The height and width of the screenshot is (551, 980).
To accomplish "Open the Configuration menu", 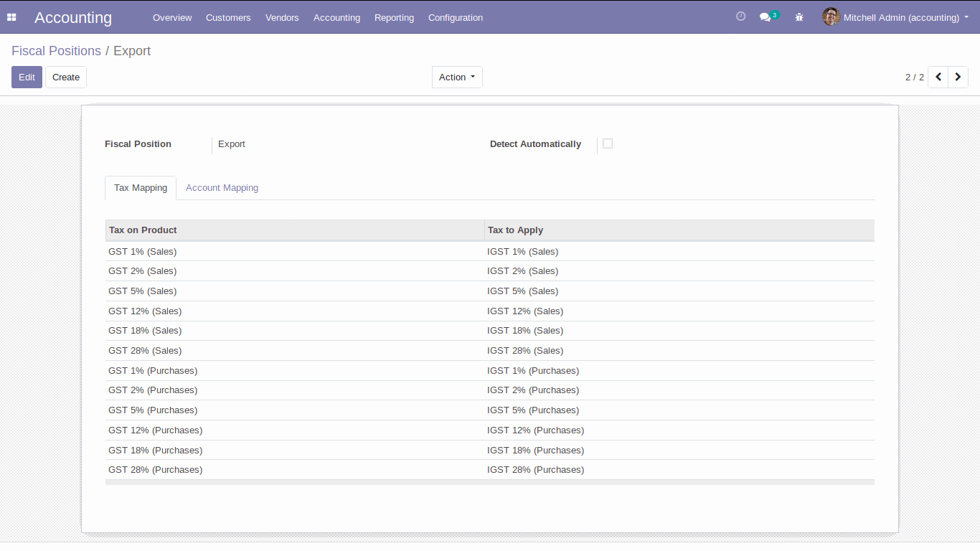I will tap(456, 17).
